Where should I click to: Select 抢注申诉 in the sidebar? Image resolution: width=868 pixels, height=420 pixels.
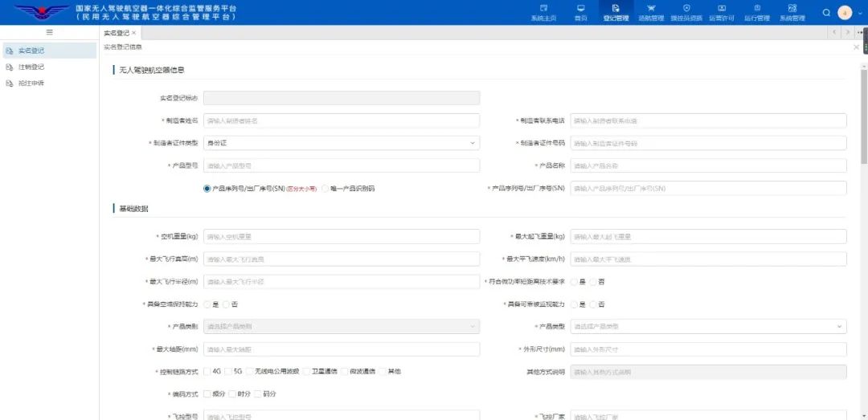pos(49,84)
